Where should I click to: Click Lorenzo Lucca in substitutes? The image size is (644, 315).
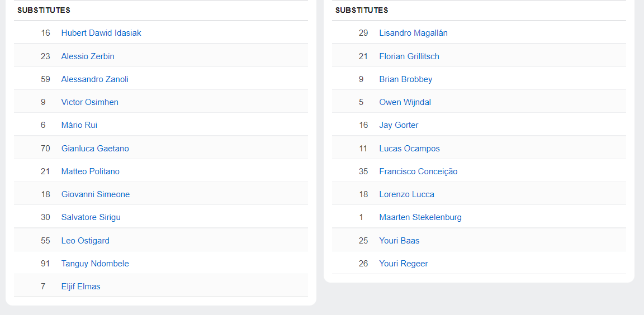406,194
